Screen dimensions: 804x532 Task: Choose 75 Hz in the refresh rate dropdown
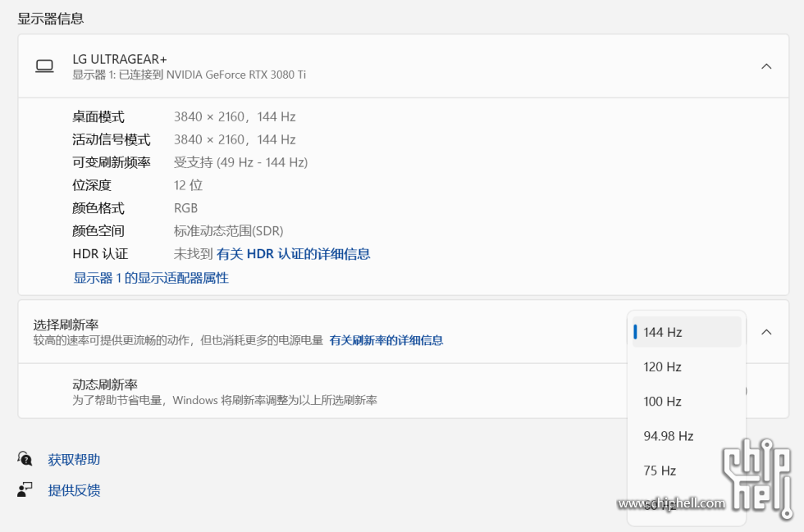coord(687,471)
